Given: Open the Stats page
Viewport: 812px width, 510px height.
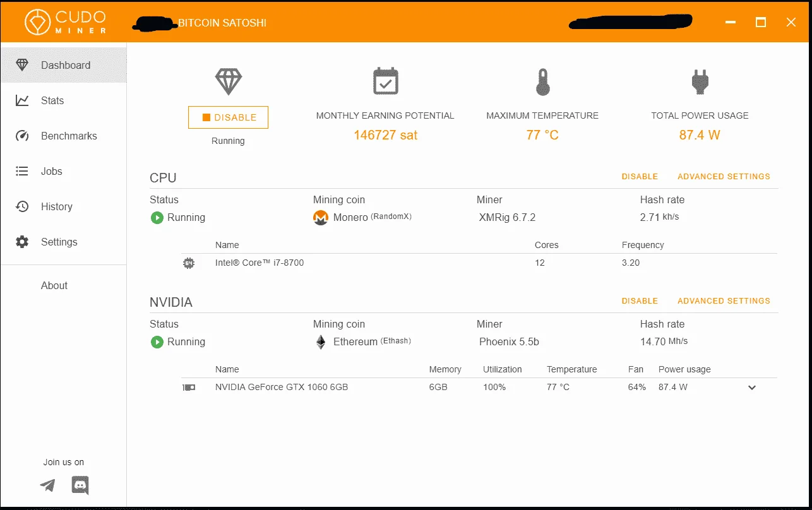Looking at the screenshot, I should [63, 100].
